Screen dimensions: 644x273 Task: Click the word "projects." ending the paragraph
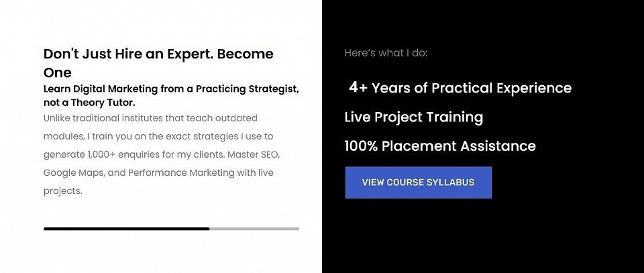[62, 190]
